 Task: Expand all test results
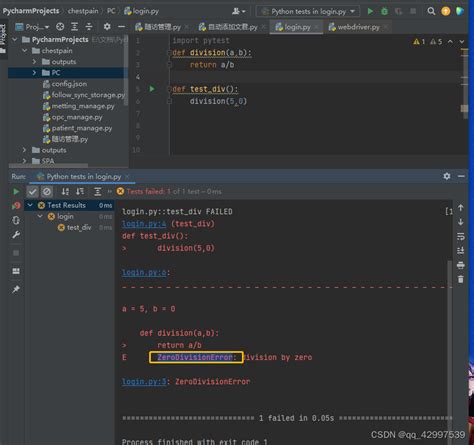[97, 192]
